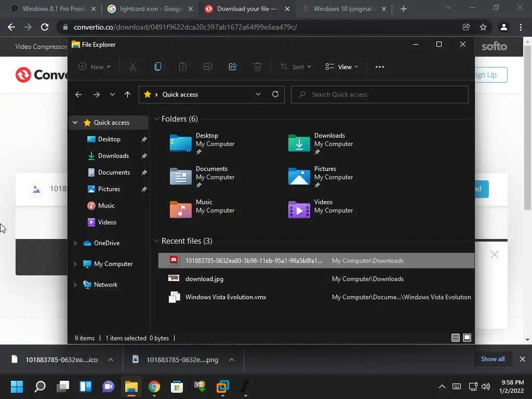Click the Copy icon in File Explorer toolbar
532x399 pixels.
(x=158, y=67)
